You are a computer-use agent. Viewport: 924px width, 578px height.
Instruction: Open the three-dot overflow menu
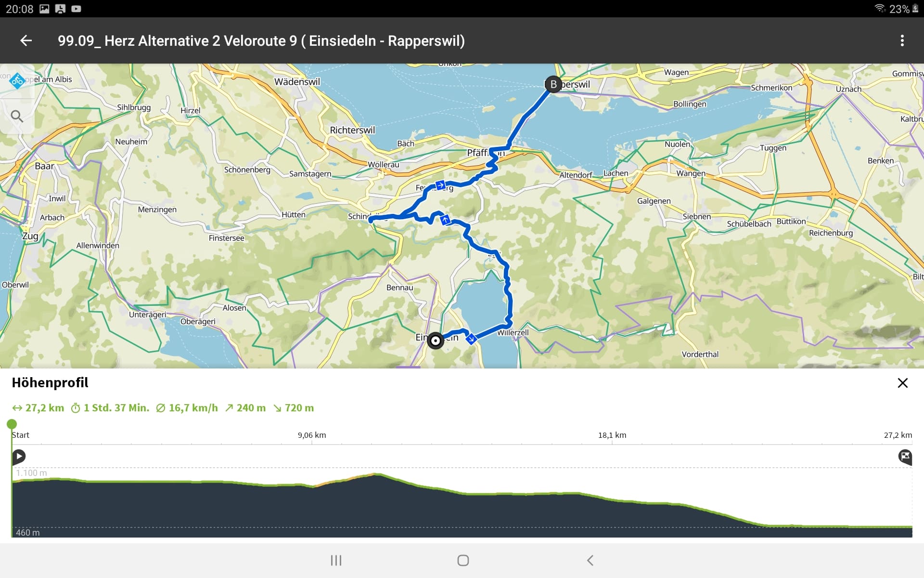pos(902,41)
